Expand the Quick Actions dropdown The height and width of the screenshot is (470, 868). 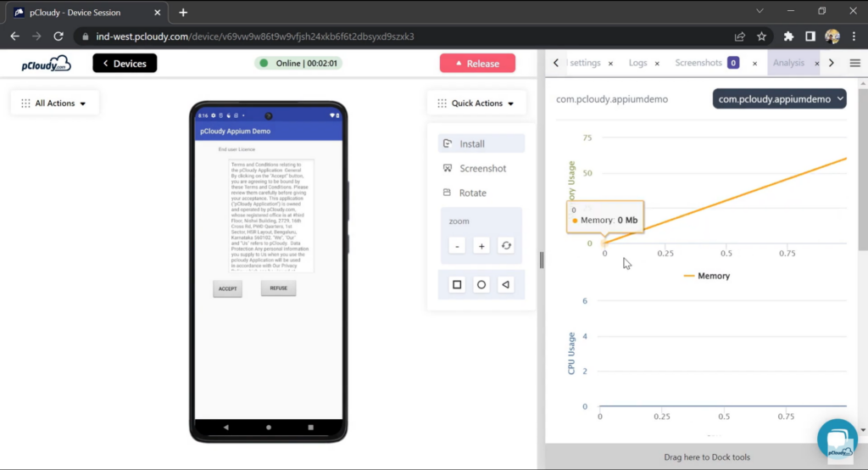[476, 104]
